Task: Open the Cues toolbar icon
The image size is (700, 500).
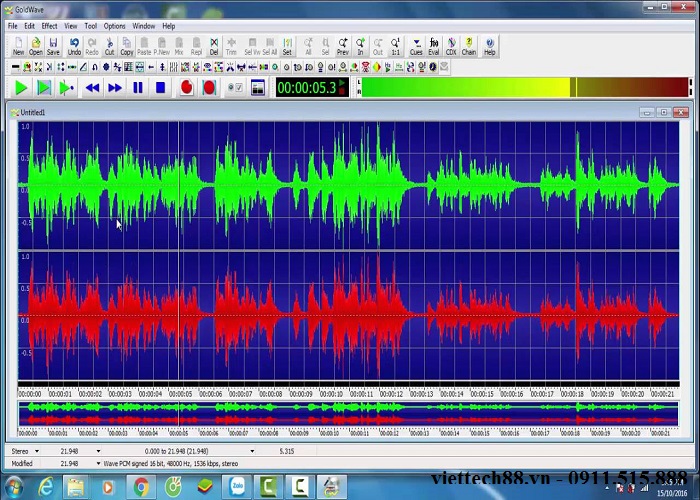Action: pos(416,46)
